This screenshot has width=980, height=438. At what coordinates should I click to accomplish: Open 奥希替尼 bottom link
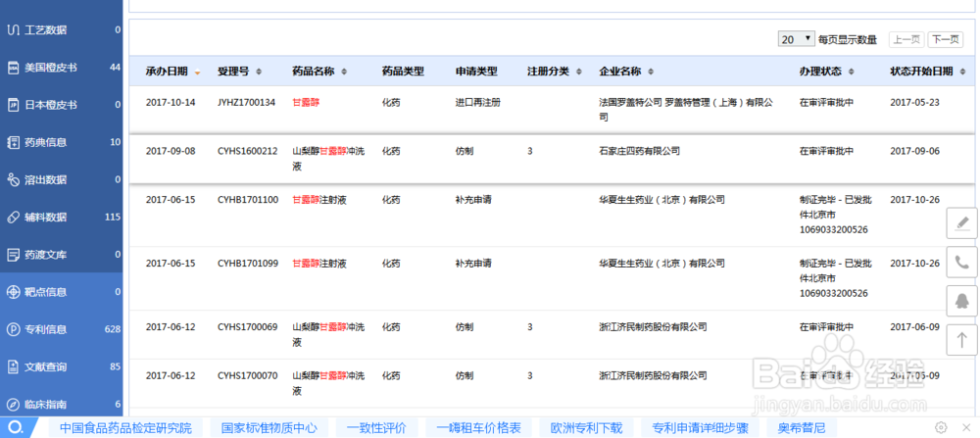tap(802, 428)
